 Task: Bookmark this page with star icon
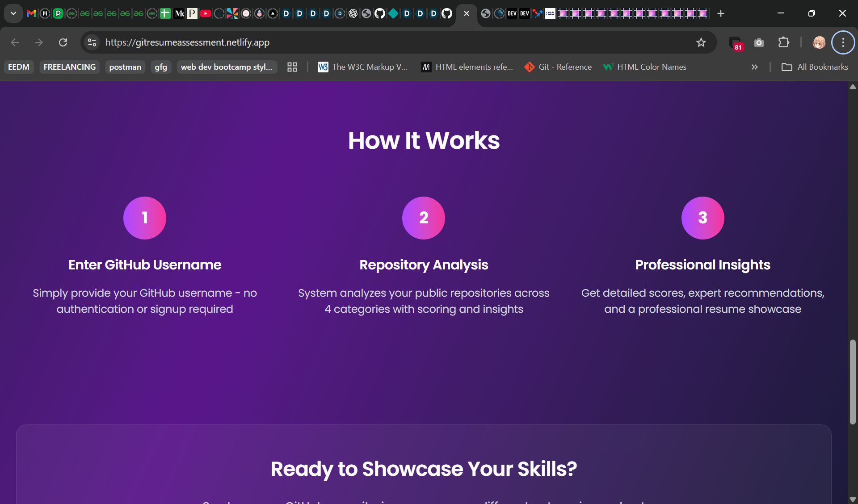[x=701, y=42]
